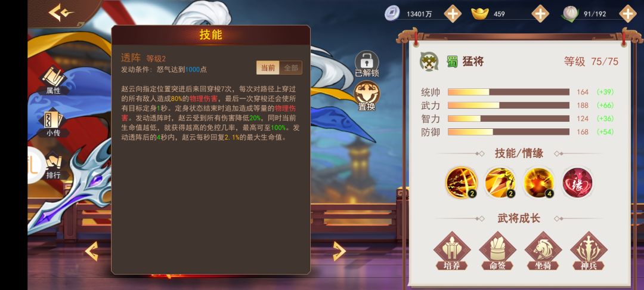Select the third skill icon level 4
This screenshot has width=644, height=290.
pos(538,183)
